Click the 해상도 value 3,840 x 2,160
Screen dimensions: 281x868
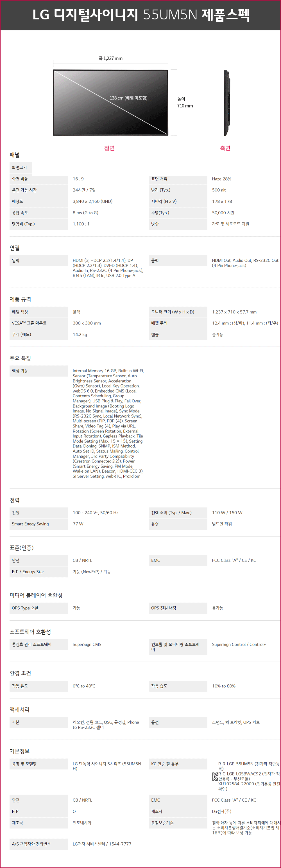click(93, 201)
